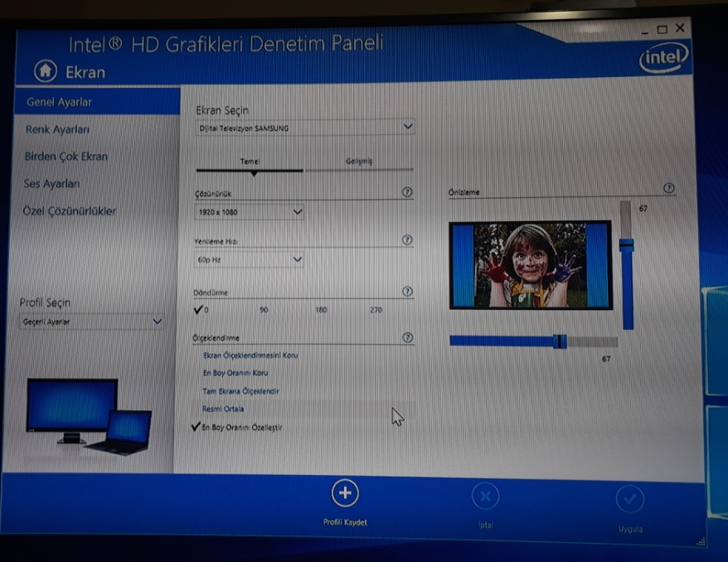728x562 pixels.
Task: Open Özel Çözünürlükler in sidebar
Action: click(x=69, y=211)
